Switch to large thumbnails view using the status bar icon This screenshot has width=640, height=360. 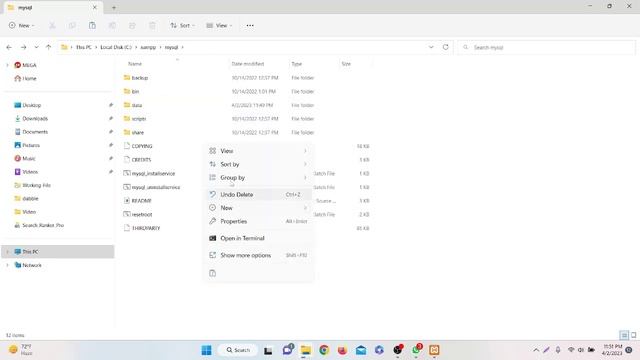[633, 335]
